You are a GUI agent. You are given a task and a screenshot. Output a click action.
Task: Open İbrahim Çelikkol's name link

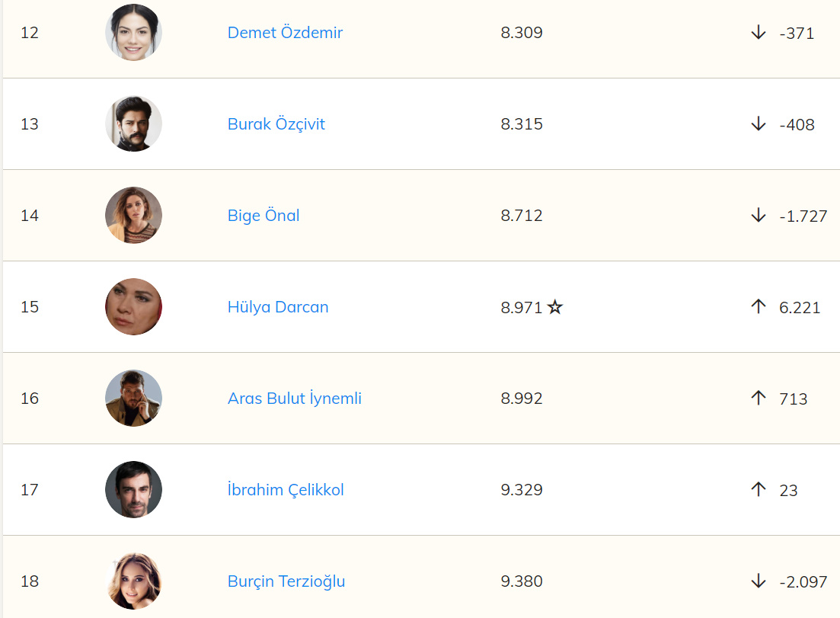[x=286, y=490]
